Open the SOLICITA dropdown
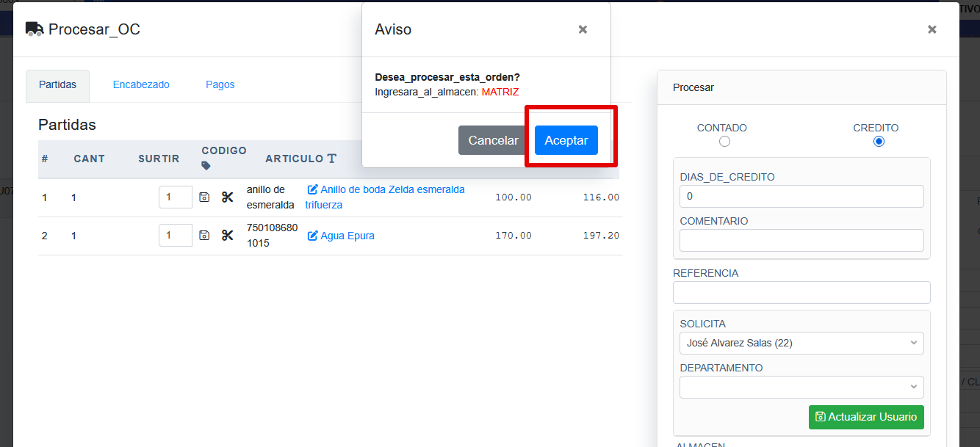 [x=801, y=343]
